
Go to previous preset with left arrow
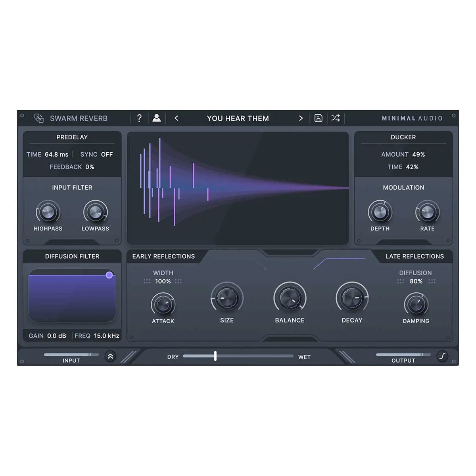[177, 118]
